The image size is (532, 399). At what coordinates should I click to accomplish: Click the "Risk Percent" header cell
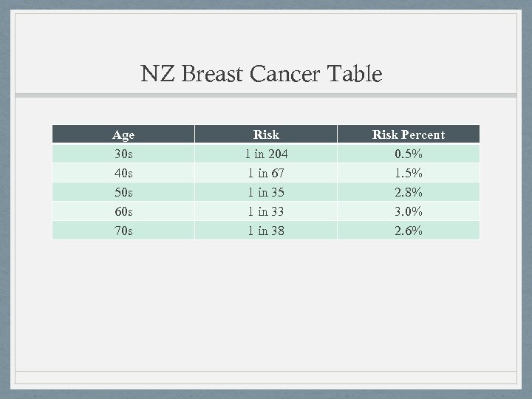tap(408, 134)
